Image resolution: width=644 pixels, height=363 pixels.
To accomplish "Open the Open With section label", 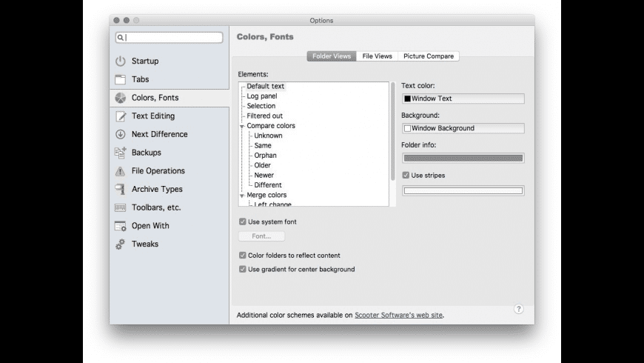I will coord(150,226).
